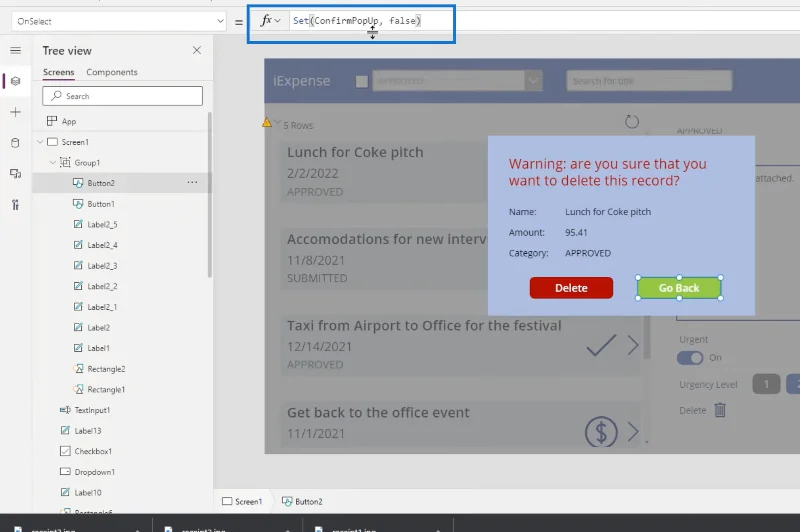This screenshot has height=532, width=800.
Task: Toggle the checkbox beside iExpense
Action: coord(362,81)
